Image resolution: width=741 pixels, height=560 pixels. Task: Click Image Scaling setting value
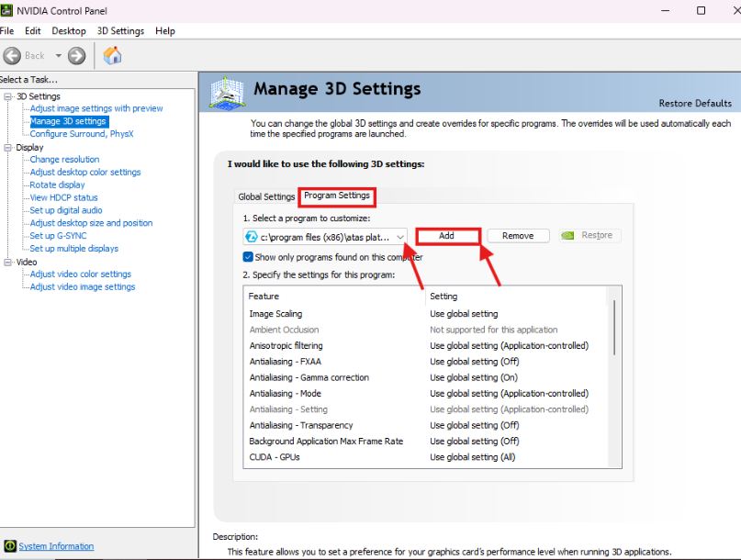click(x=464, y=314)
